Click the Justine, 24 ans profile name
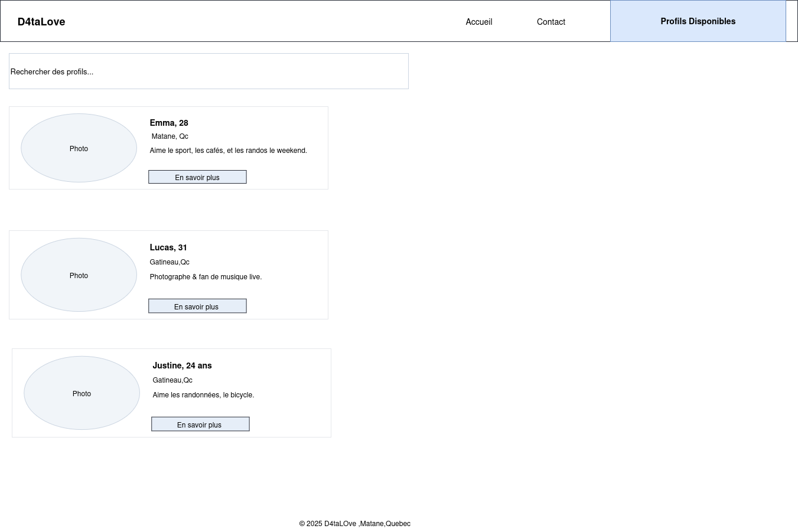The image size is (798, 532). point(182,365)
